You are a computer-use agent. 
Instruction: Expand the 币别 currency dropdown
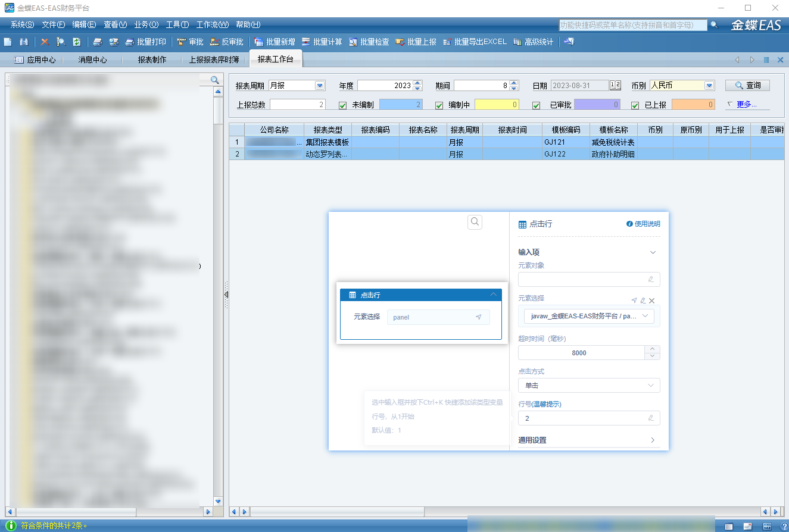(709, 86)
